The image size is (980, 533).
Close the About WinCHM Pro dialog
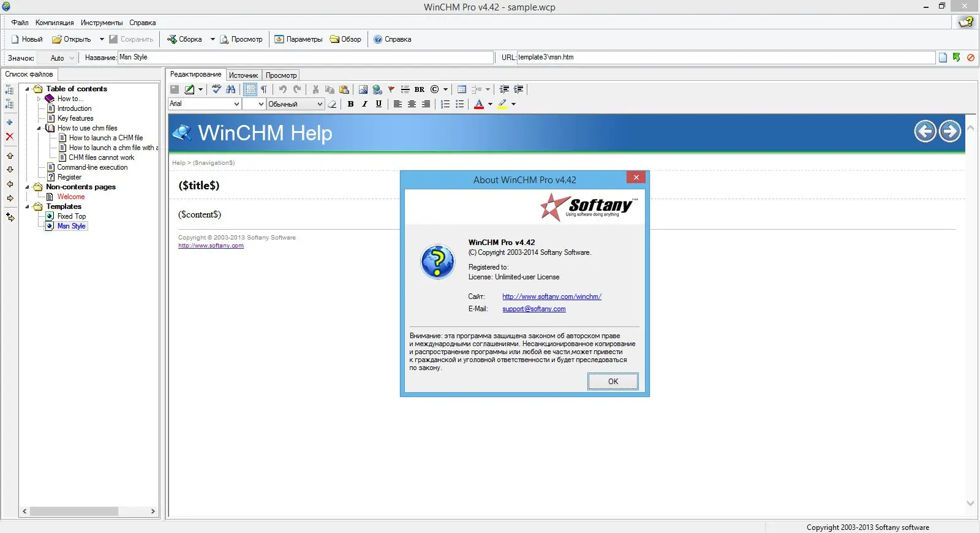(x=636, y=178)
